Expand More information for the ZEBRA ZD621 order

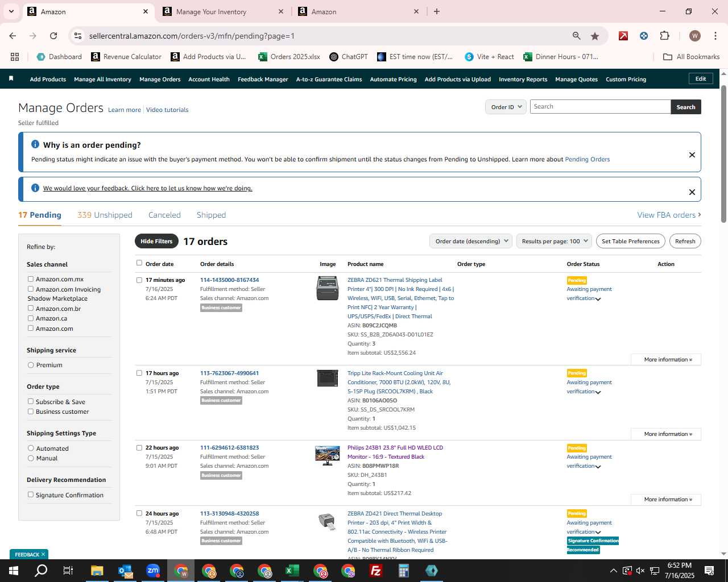tap(666, 360)
